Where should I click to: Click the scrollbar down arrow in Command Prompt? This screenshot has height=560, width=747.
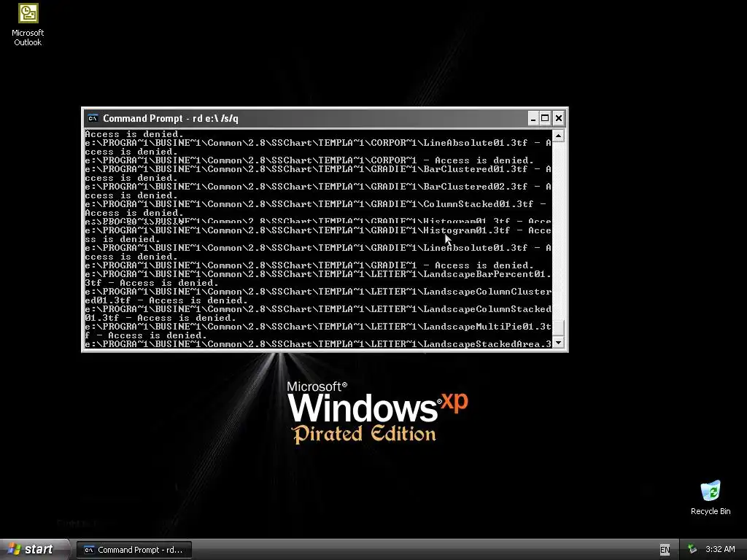pyautogui.click(x=558, y=343)
